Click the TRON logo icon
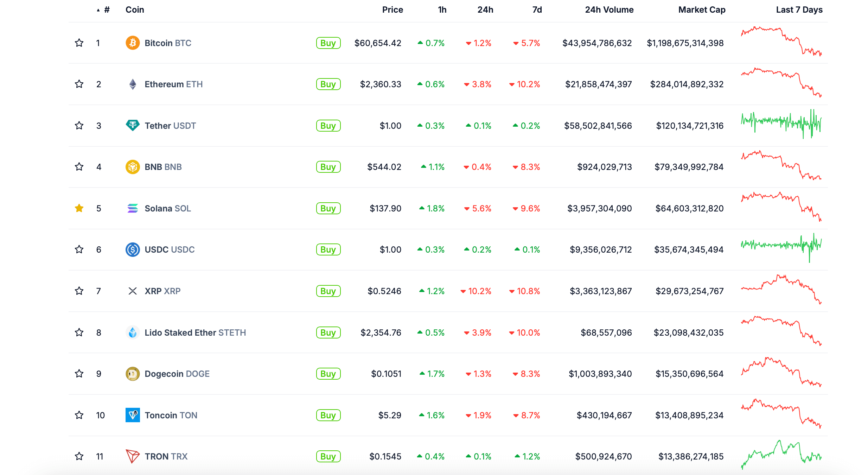Image resolution: width=868 pixels, height=475 pixels. tap(133, 456)
